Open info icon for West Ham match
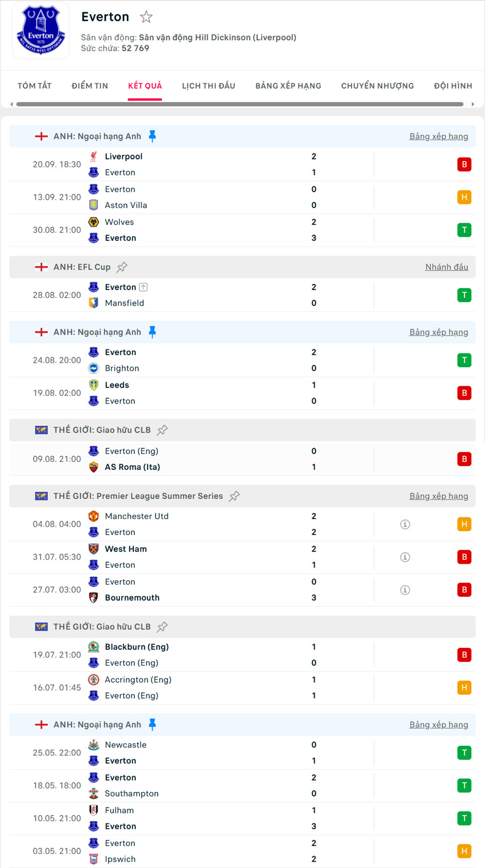 pos(405,557)
